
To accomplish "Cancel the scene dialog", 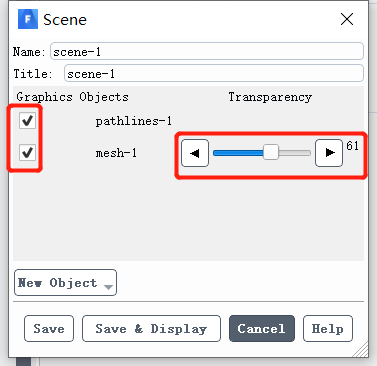I will [262, 329].
